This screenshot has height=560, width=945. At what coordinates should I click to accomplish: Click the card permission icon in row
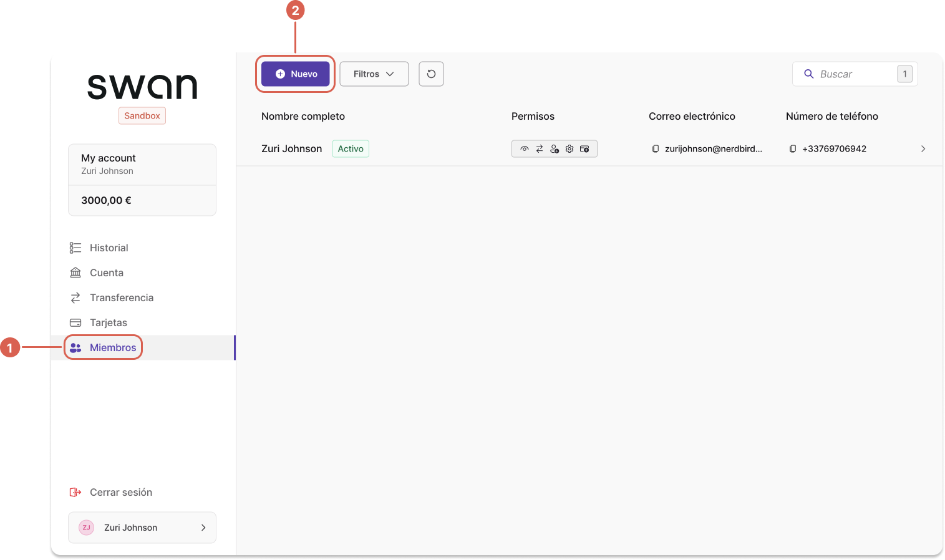(584, 149)
